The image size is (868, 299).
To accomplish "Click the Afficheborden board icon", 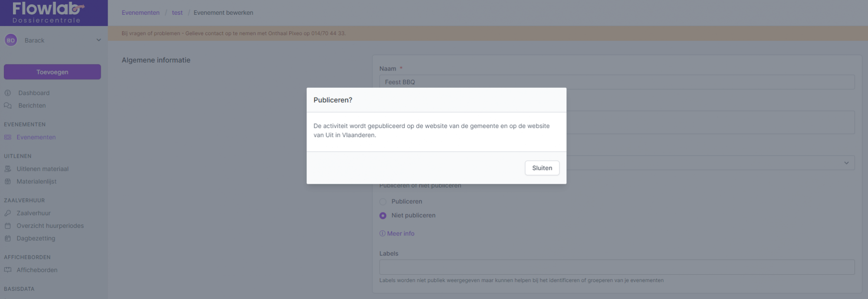I will [x=7, y=270].
